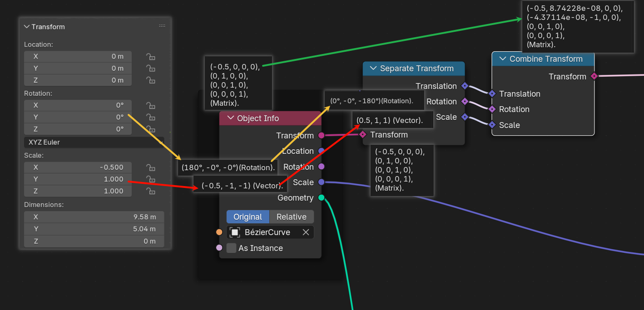The width and height of the screenshot is (644, 310).
Task: Toggle the lock for Location Z
Action: pos(150,80)
